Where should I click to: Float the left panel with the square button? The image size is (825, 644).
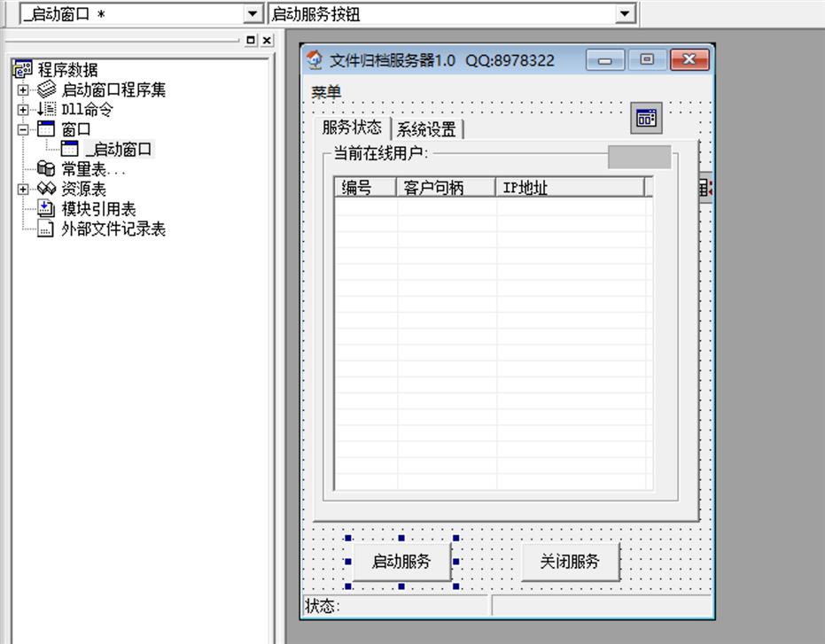[251, 40]
